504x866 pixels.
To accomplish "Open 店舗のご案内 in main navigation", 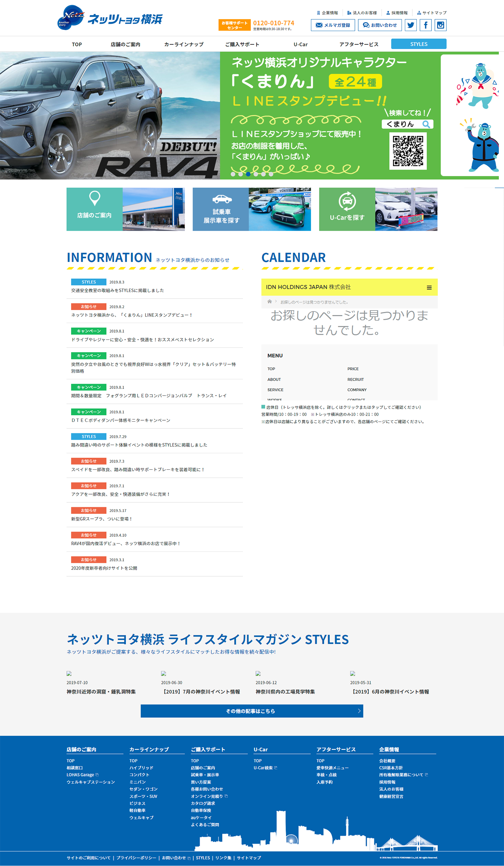I will [125, 44].
